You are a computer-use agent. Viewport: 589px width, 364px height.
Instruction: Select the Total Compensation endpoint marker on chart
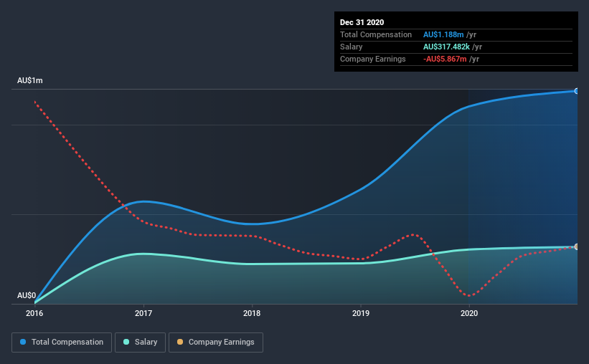(577, 91)
